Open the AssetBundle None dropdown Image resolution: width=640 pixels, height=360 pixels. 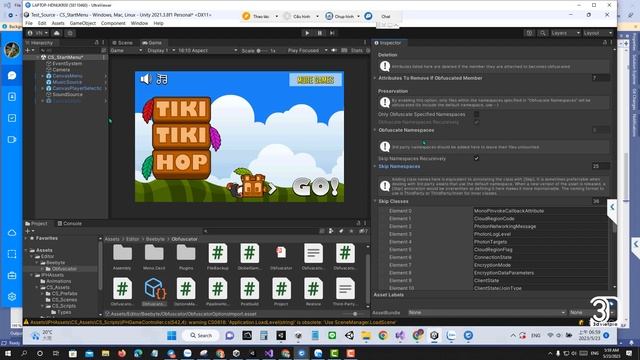(487, 312)
